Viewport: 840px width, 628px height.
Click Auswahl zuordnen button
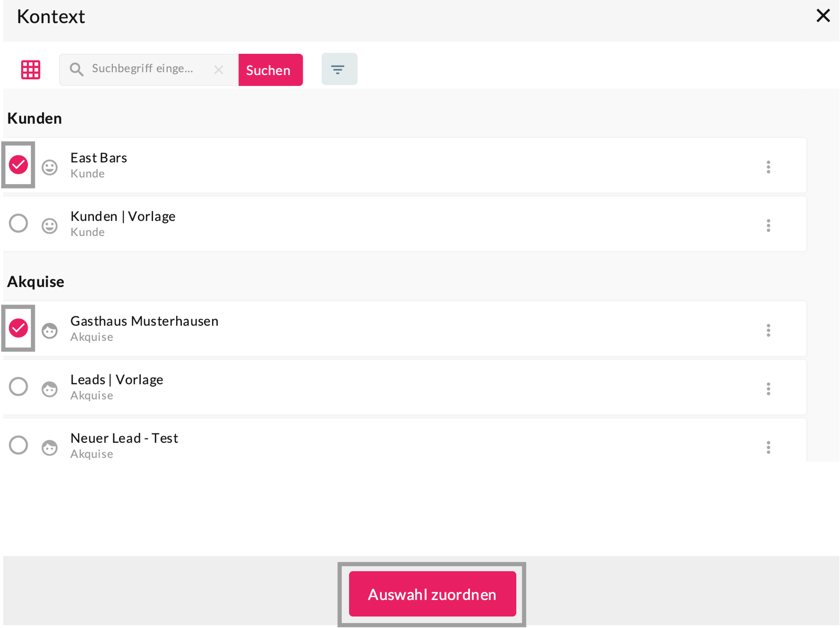click(x=432, y=594)
